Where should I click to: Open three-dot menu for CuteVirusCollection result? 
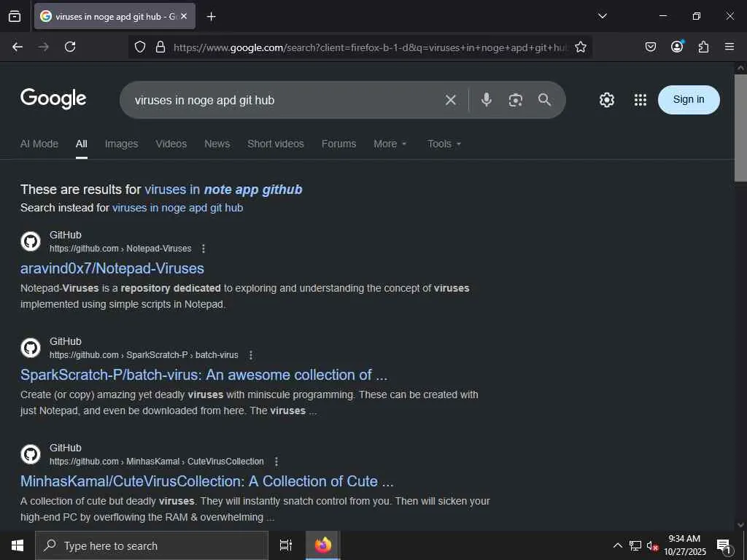pos(276,462)
